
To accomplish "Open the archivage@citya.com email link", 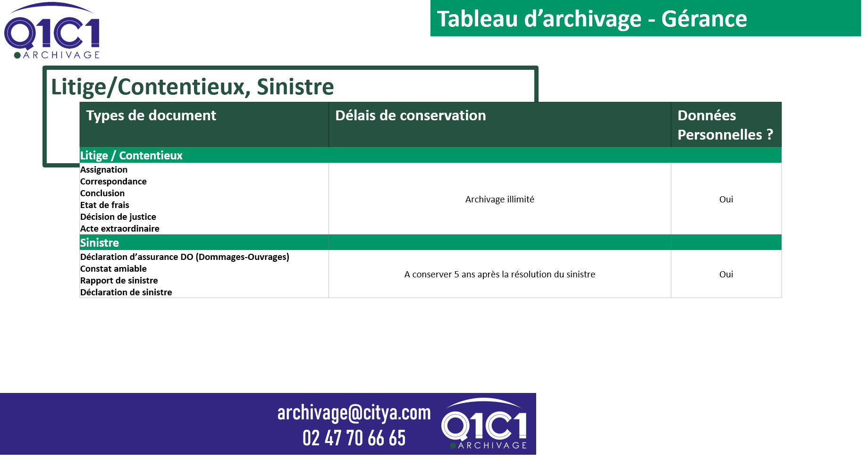I will click(x=354, y=413).
